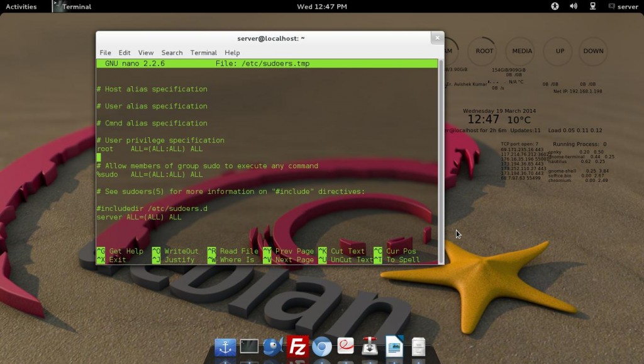Image resolution: width=644 pixels, height=364 pixels.
Task: Click the accessibility icon in the top bar
Action: [x=554, y=6]
